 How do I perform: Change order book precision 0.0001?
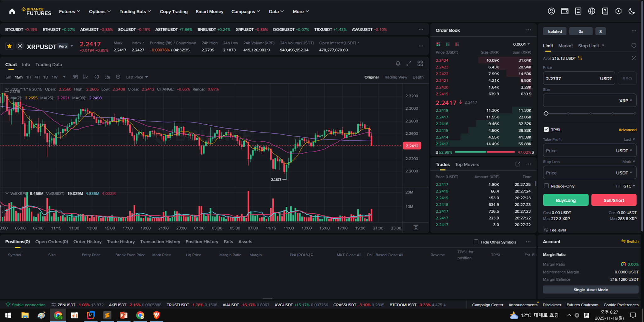(521, 44)
